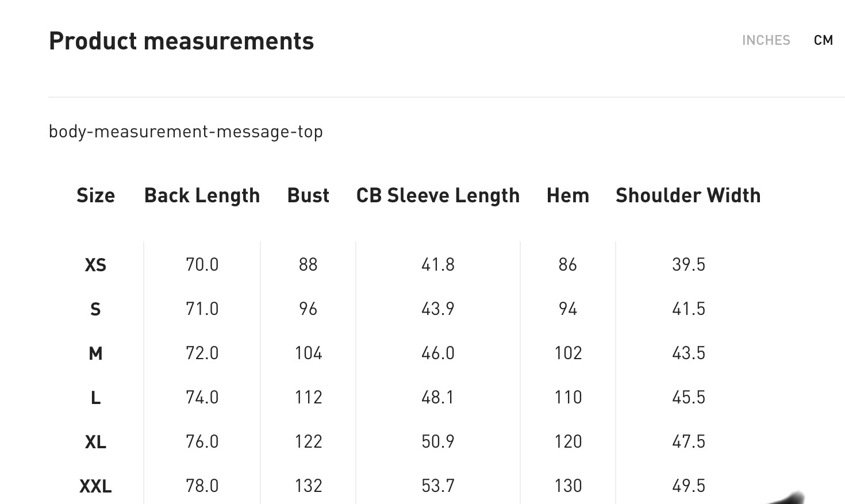Select the XL size row label
The image size is (845, 504).
95,442
